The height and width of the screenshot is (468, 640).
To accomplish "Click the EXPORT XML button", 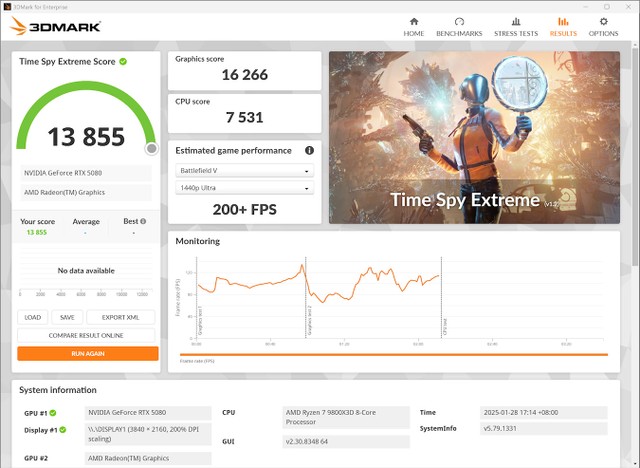I will 120,317.
